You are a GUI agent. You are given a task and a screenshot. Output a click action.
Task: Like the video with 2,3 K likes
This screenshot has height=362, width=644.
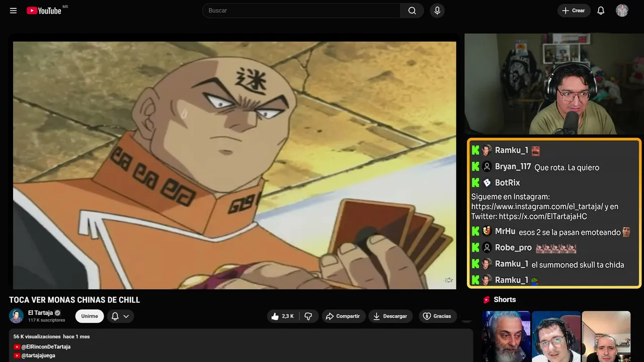pyautogui.click(x=283, y=316)
